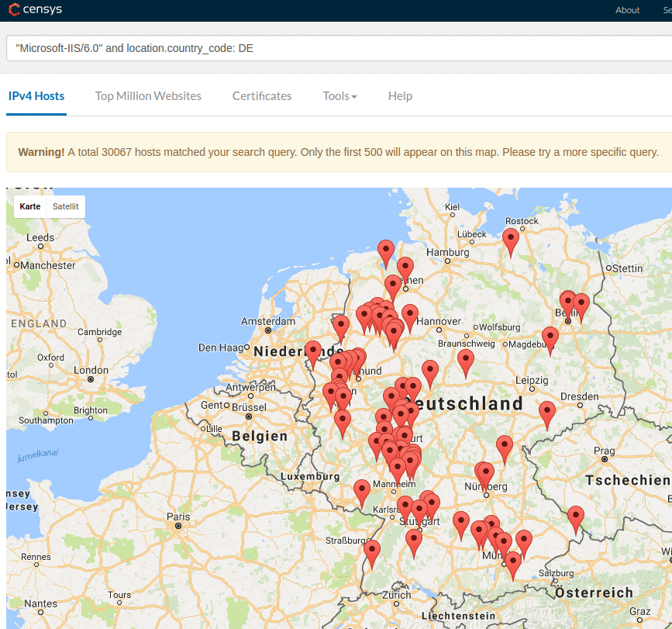672x629 pixels.
Task: Select the pin directly south of Stuttgart
Action: [414, 543]
